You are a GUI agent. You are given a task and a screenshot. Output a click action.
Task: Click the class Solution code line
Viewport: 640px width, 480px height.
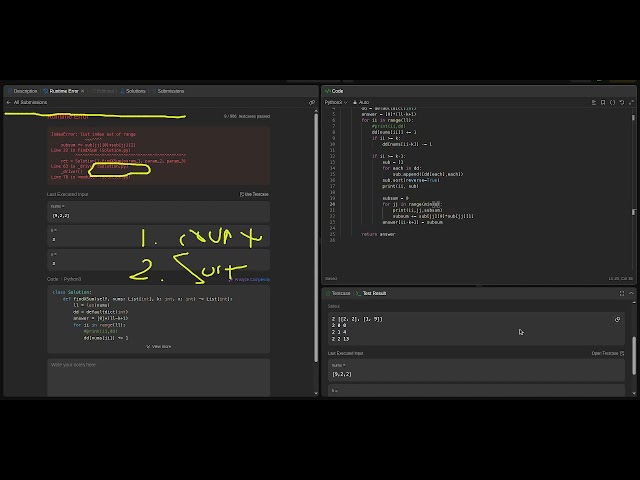click(72, 292)
